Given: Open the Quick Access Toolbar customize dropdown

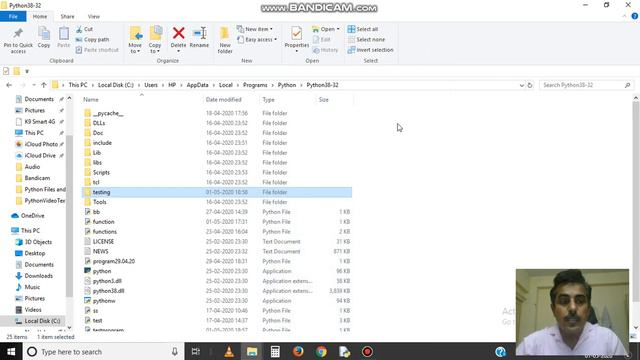Looking at the screenshot, I should point(27,71).
